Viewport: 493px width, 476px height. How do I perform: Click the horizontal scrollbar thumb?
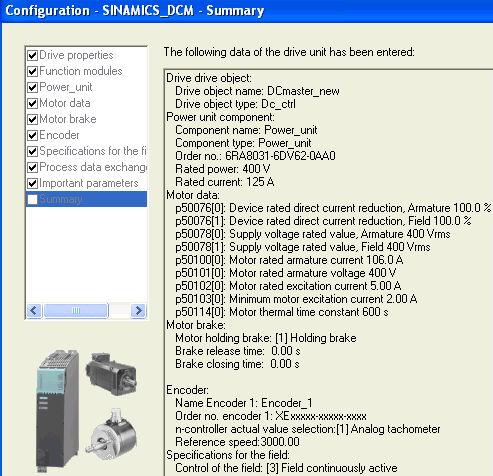(x=76, y=311)
